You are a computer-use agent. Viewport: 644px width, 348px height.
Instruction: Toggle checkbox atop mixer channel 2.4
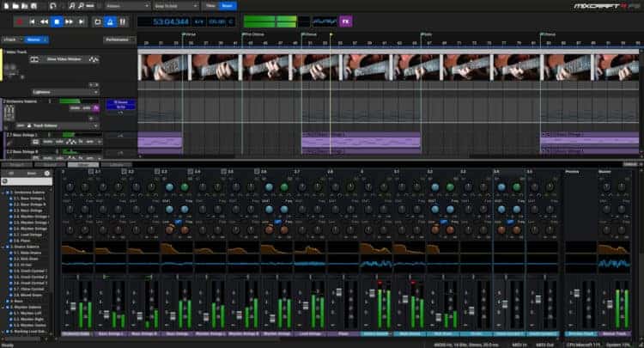pos(190,171)
